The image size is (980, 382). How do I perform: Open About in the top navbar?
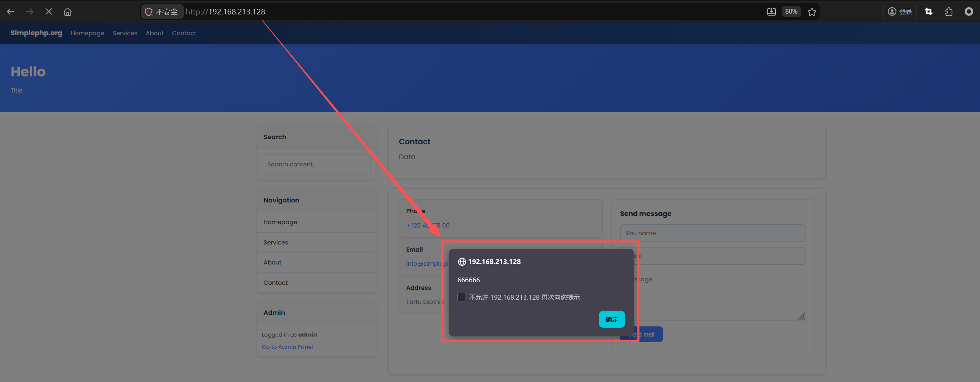coord(154,33)
